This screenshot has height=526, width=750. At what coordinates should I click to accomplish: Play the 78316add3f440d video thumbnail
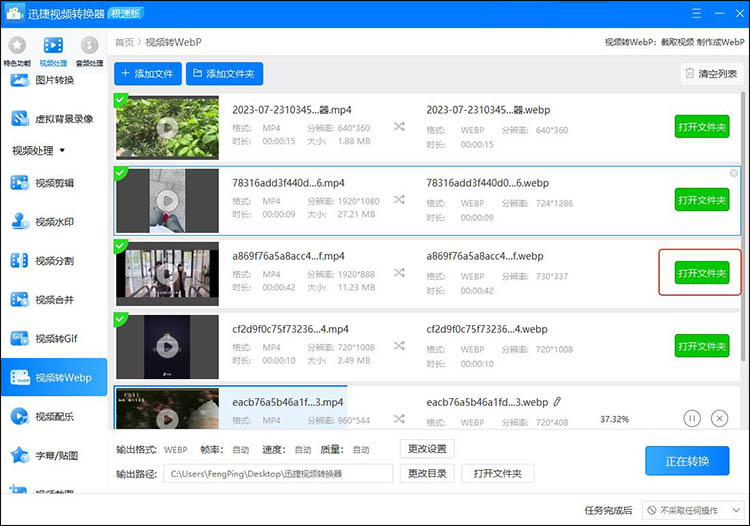(x=167, y=201)
